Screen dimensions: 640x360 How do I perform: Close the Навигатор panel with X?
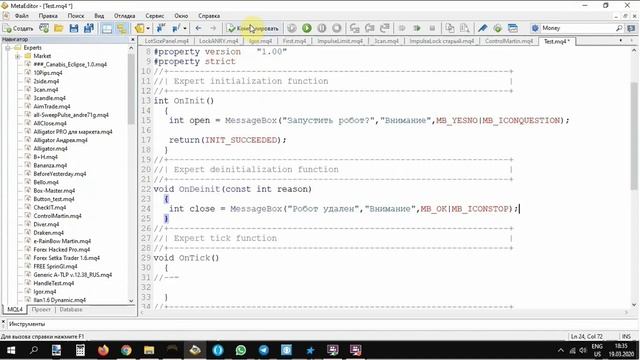pyautogui.click(x=133, y=40)
